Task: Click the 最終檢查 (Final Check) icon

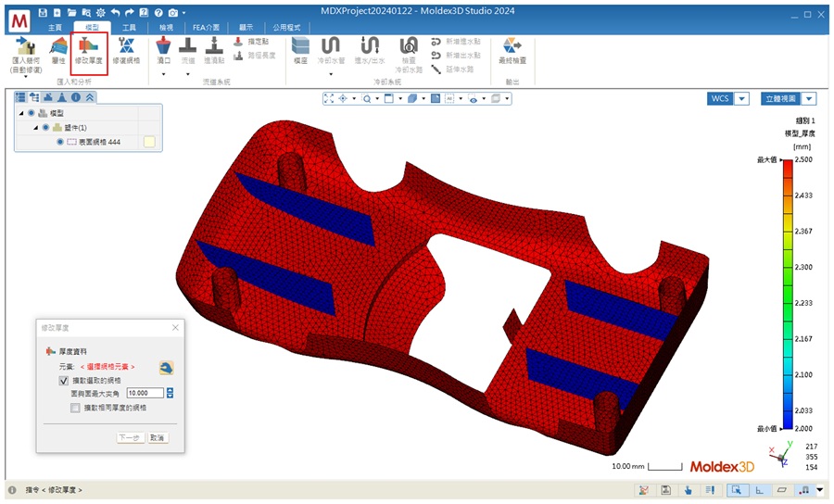Action: pyautogui.click(x=512, y=49)
